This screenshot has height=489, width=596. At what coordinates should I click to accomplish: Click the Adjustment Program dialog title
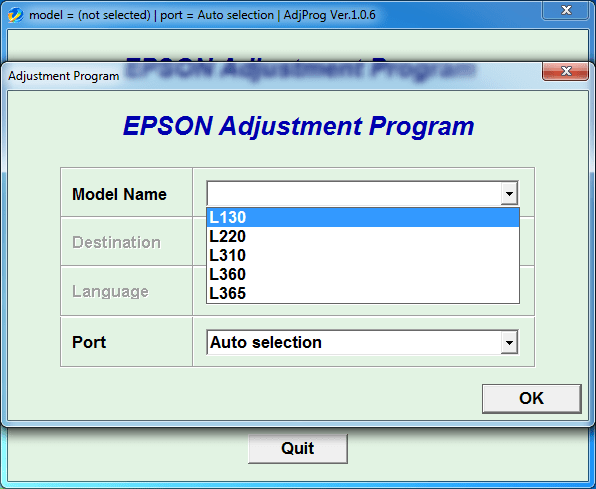(x=63, y=76)
